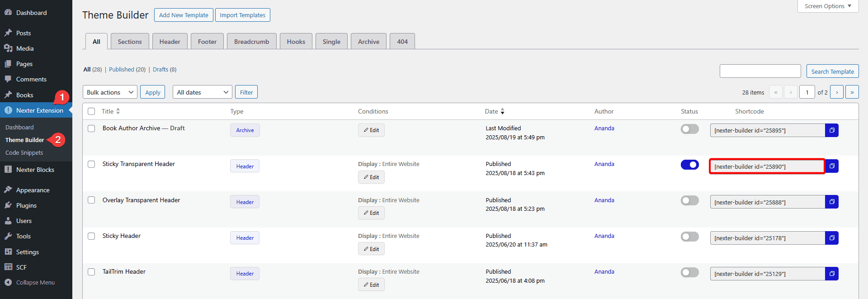Enable status toggle for Book Author Archive
The height and width of the screenshot is (299, 868).
click(x=690, y=129)
